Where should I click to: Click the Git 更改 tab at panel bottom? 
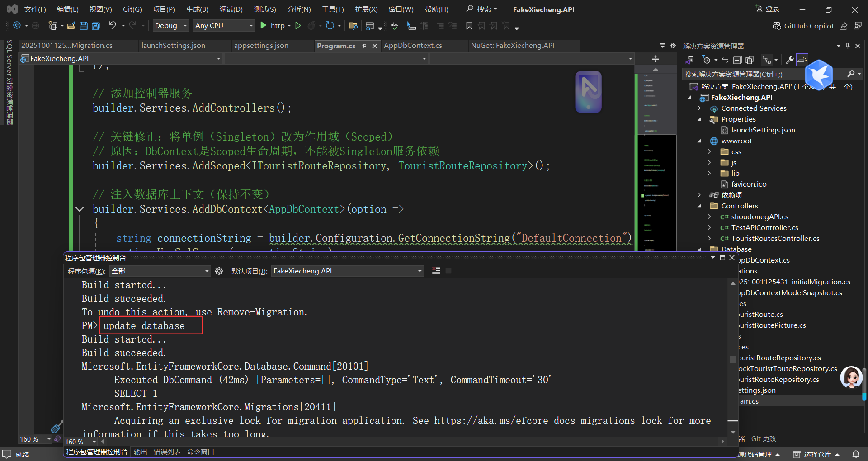(764, 439)
